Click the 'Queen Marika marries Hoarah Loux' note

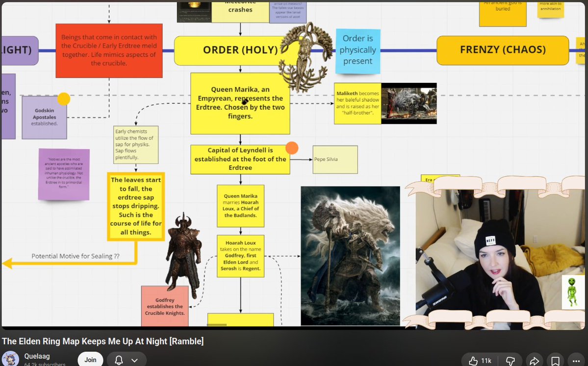pyautogui.click(x=240, y=206)
